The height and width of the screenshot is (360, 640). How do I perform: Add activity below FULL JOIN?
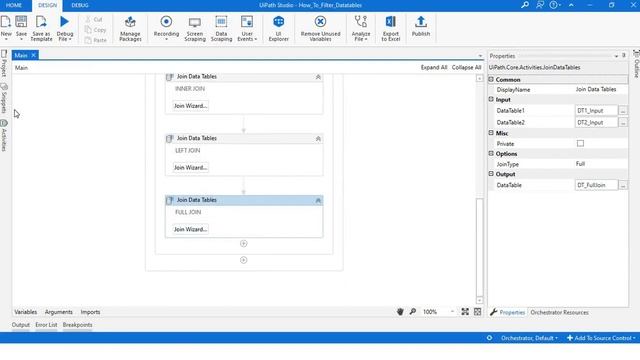pyautogui.click(x=244, y=244)
